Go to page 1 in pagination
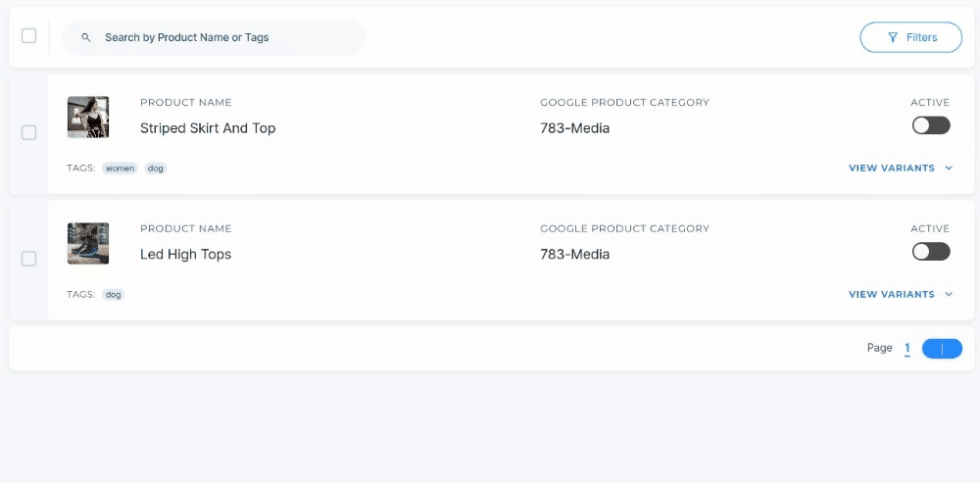 point(907,349)
